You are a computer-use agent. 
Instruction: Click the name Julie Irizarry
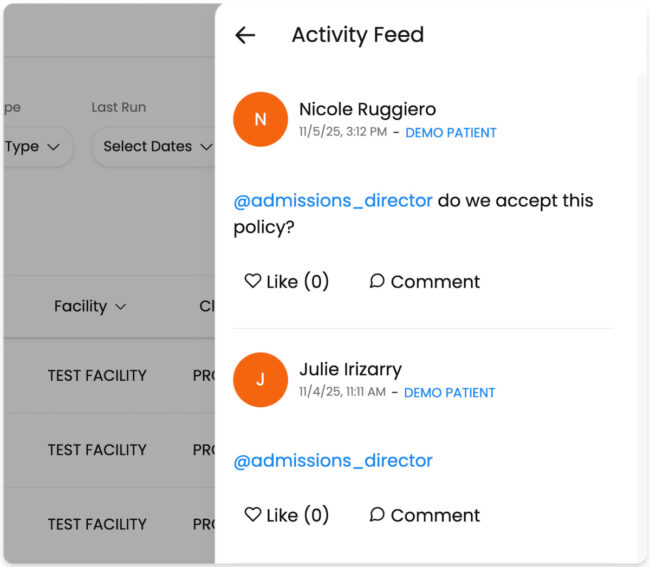pos(350,369)
